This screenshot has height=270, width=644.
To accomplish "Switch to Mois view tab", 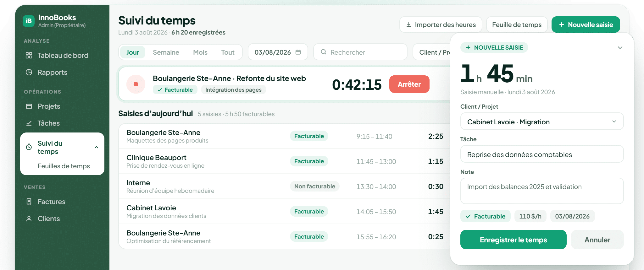I will coord(200,52).
